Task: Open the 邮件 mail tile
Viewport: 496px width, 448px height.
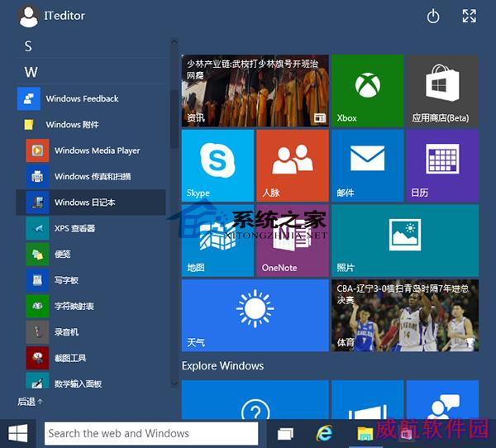Action: (367, 165)
